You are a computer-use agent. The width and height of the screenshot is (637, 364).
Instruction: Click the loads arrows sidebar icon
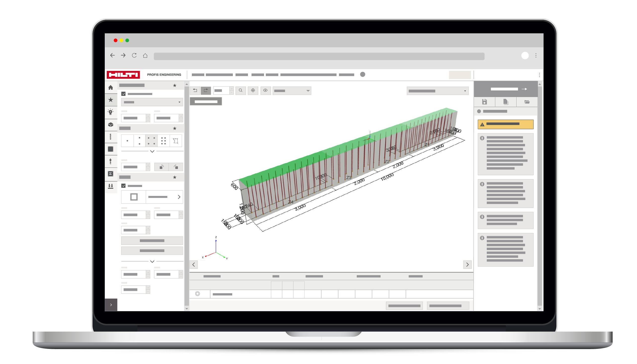tap(111, 187)
